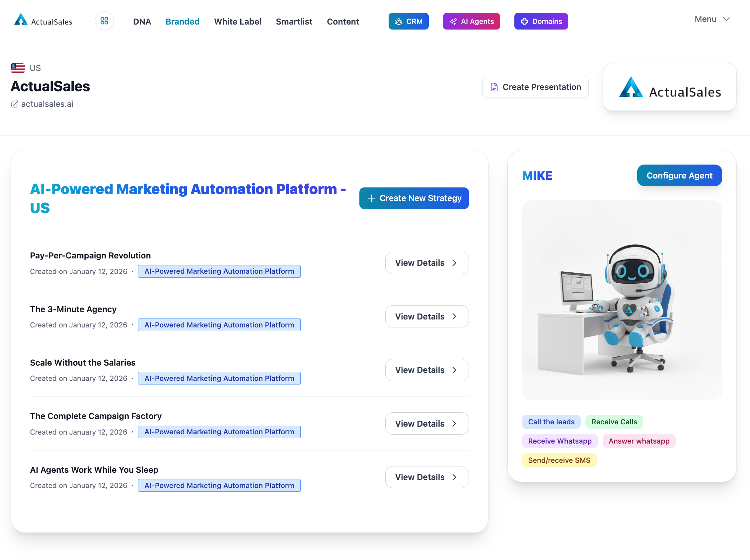The width and height of the screenshot is (750, 560).
Task: Open the apps grid icon
Action: [x=104, y=21]
